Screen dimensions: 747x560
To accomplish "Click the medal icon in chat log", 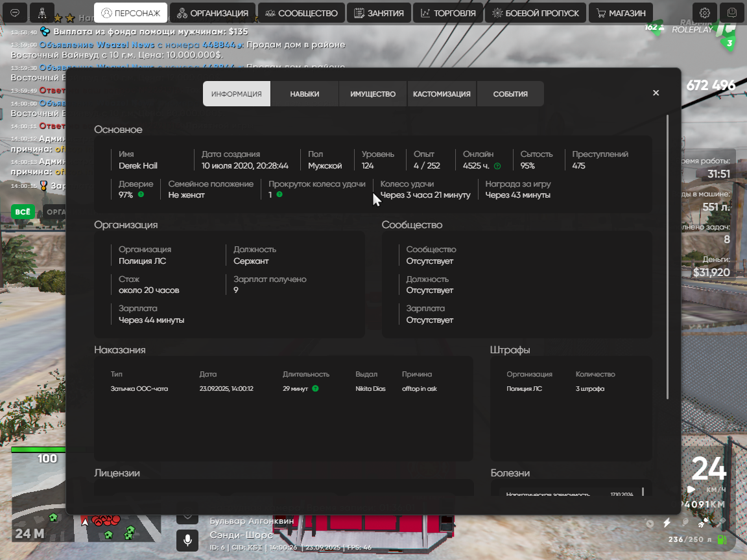I will pos(43,185).
